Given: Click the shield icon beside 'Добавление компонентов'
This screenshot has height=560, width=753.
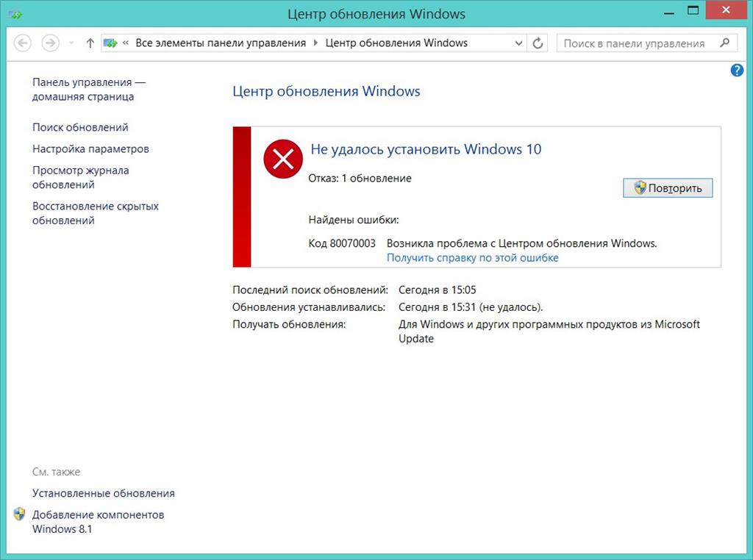Looking at the screenshot, I should click(19, 514).
